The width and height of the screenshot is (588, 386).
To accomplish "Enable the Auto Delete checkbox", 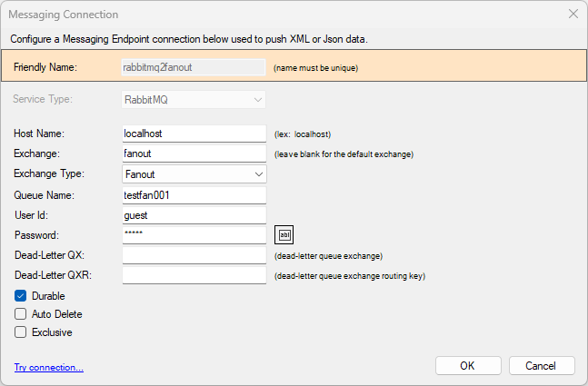I will (x=21, y=313).
